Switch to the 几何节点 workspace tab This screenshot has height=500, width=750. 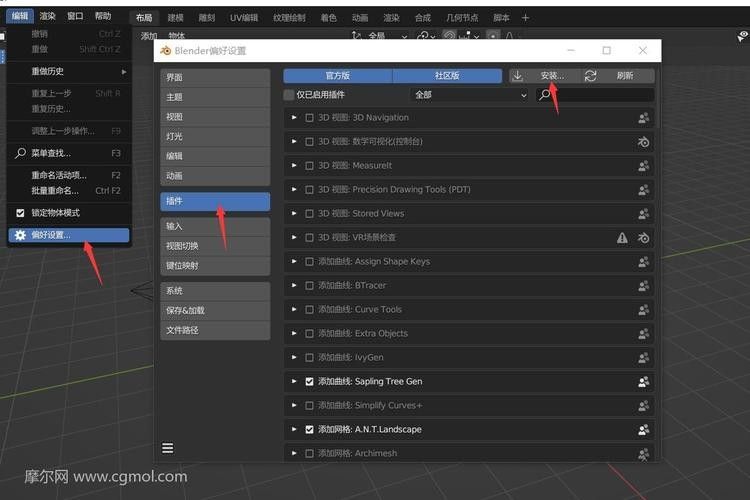click(x=462, y=18)
